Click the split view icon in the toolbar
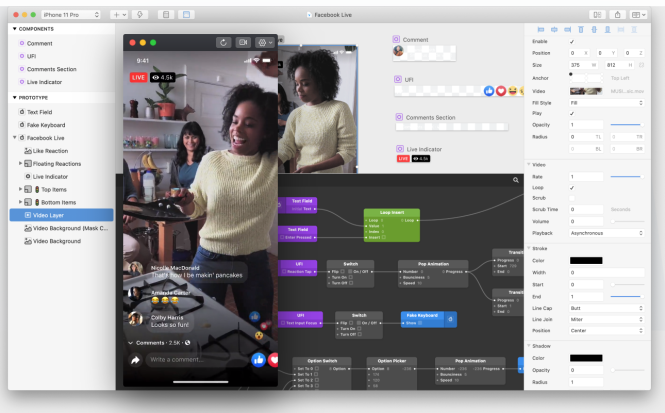The image size is (665, 413). click(597, 15)
